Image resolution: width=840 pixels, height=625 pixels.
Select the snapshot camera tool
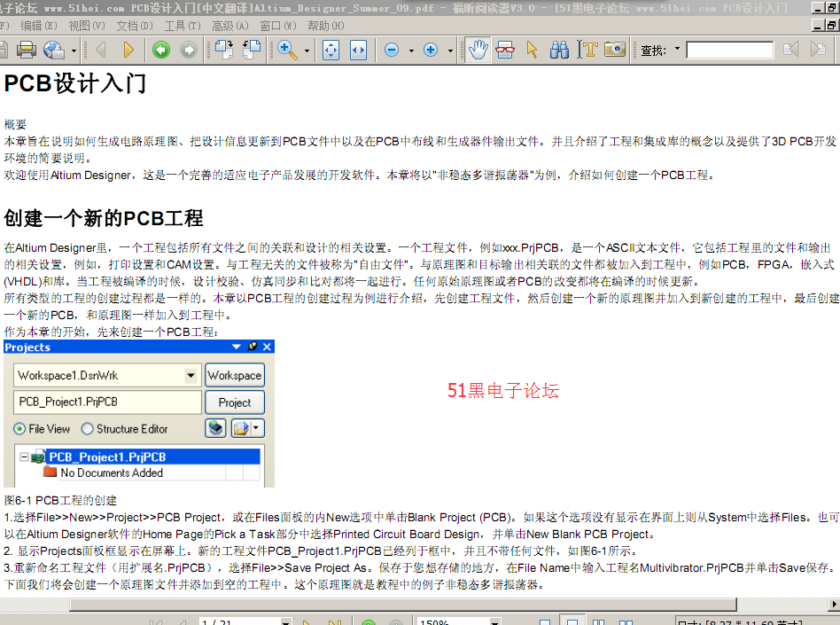pos(615,50)
